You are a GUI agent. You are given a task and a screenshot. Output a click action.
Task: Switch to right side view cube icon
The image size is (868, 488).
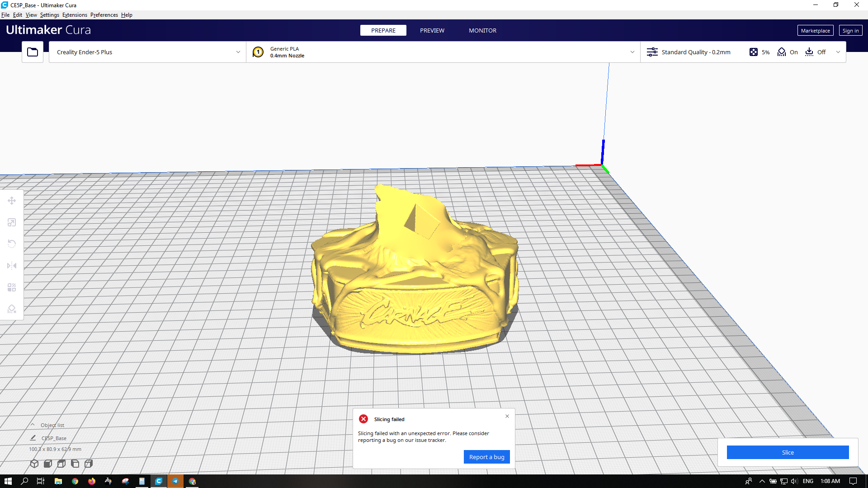[x=89, y=464]
